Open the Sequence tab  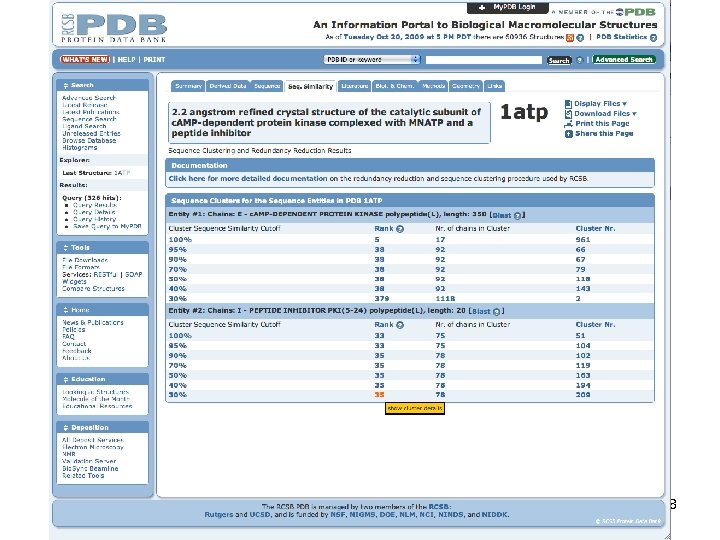(x=267, y=86)
